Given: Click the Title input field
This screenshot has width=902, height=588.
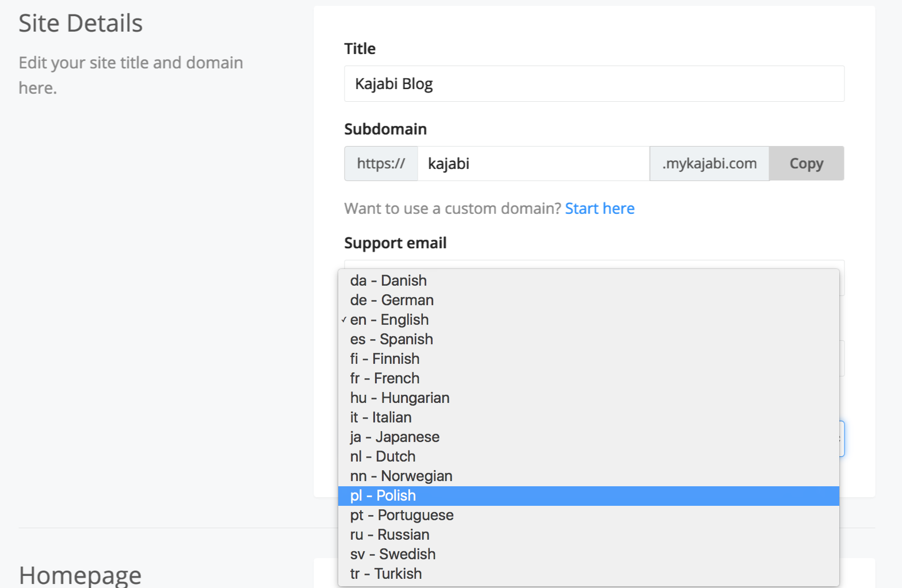Looking at the screenshot, I should (x=594, y=84).
